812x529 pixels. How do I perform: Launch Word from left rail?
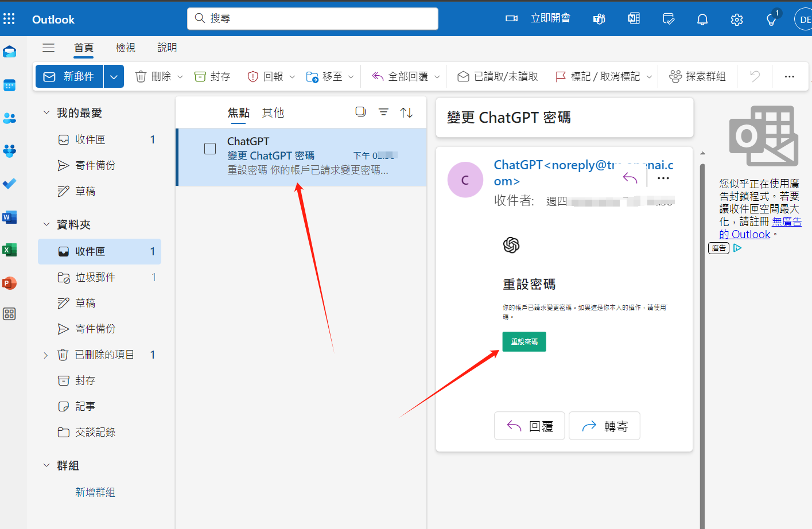[9, 217]
